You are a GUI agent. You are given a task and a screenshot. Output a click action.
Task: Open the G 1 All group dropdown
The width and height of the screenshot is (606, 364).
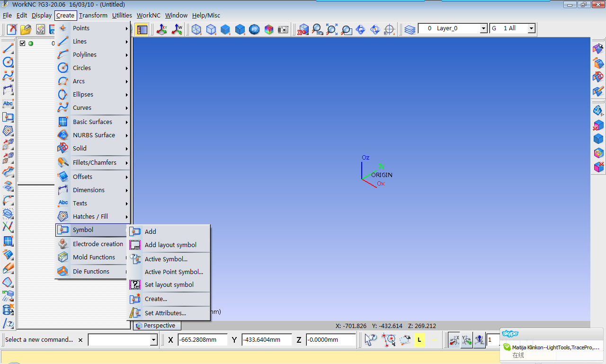[x=532, y=29]
